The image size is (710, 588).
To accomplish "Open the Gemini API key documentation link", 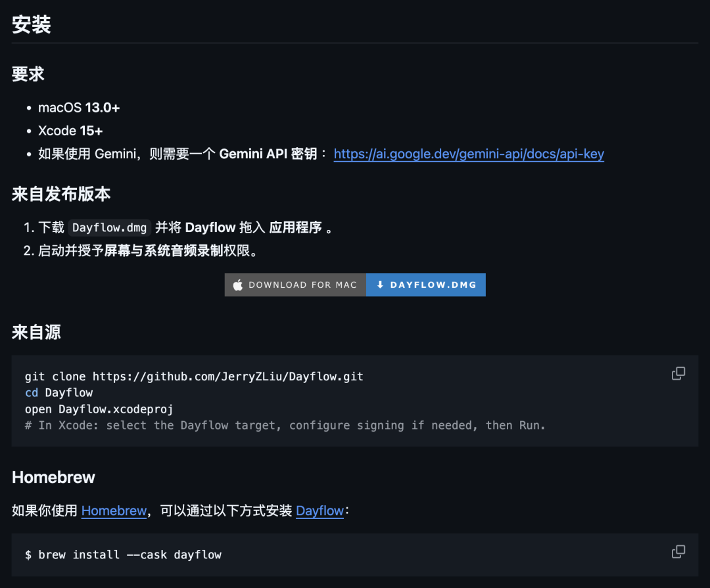I will [468, 154].
